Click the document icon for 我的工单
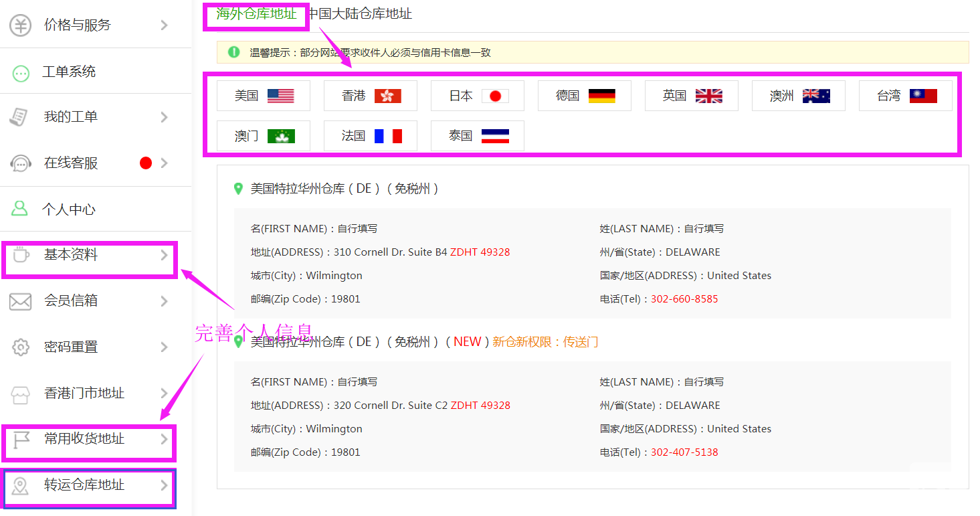Viewport: 980px width, 516px height. tap(19, 117)
